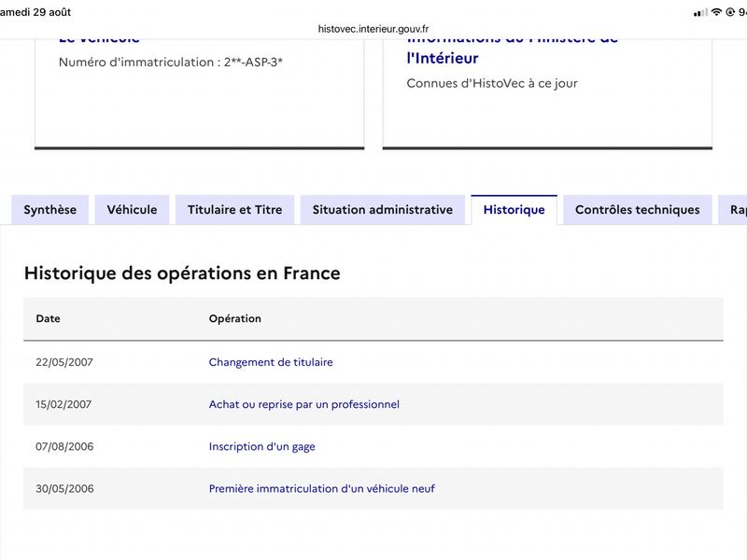The image size is (747, 560).
Task: Click the date 07/08/2006
Action: (x=64, y=447)
